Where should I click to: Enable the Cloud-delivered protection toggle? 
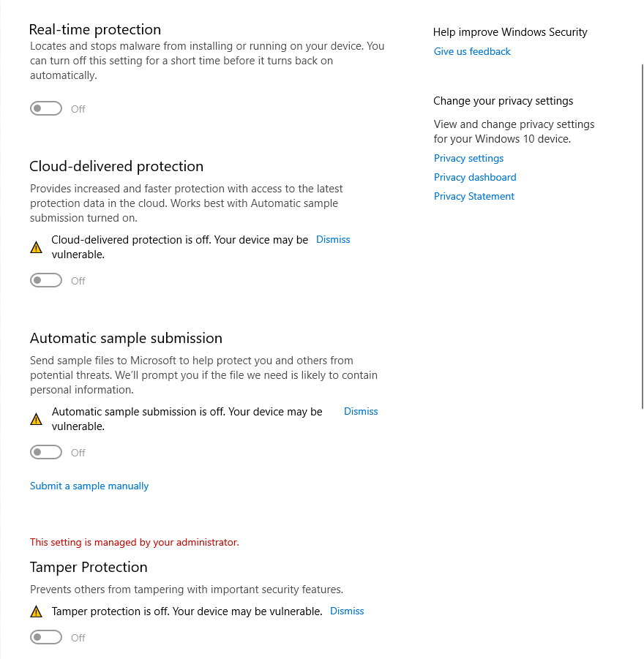[46, 281]
